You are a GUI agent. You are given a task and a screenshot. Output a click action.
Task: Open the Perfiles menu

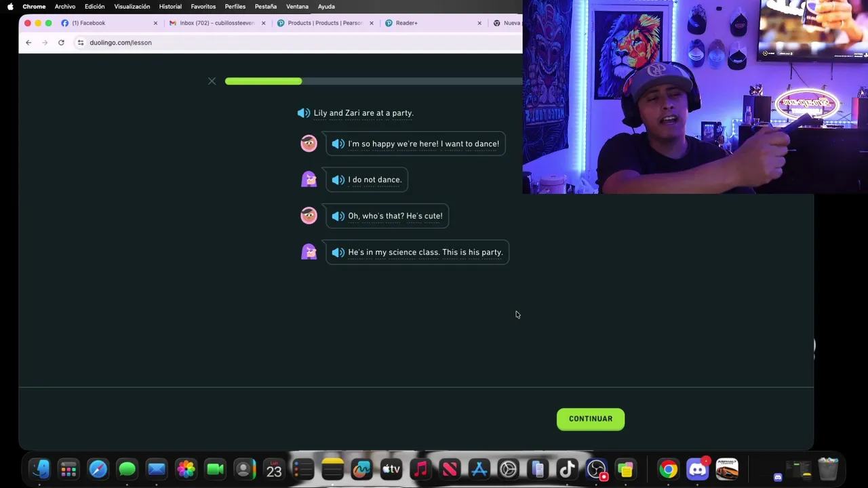235,7
